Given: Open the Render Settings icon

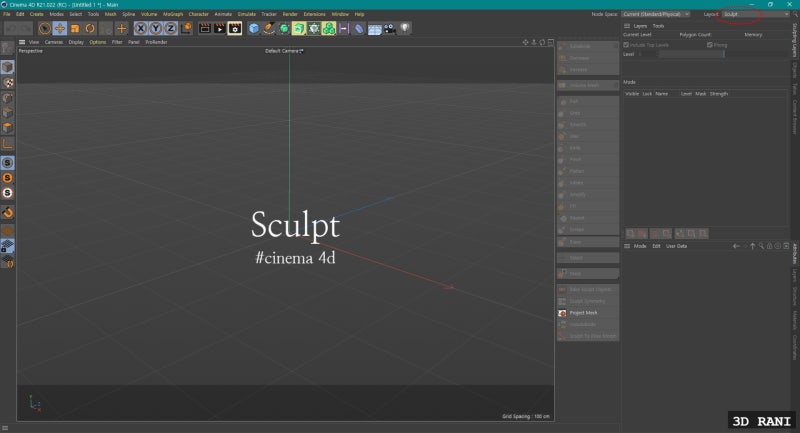Looking at the screenshot, I should click(235, 29).
